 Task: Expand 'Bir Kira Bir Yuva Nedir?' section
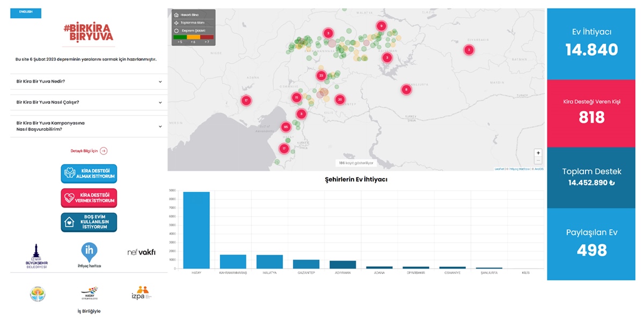click(x=88, y=81)
